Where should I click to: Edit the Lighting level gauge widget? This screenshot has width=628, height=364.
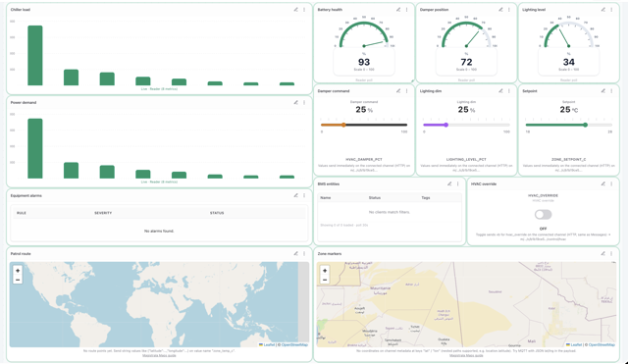point(602,10)
